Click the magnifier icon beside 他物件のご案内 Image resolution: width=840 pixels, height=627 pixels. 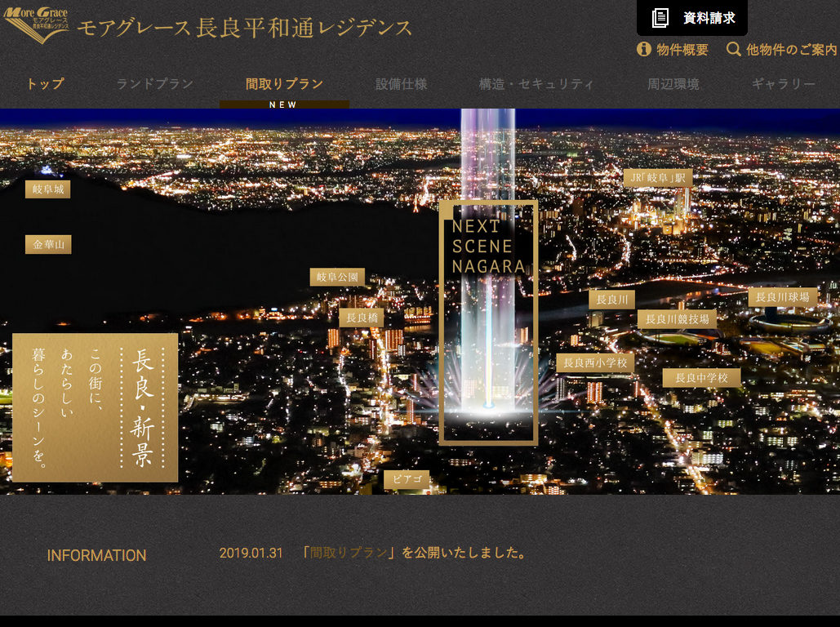point(734,50)
